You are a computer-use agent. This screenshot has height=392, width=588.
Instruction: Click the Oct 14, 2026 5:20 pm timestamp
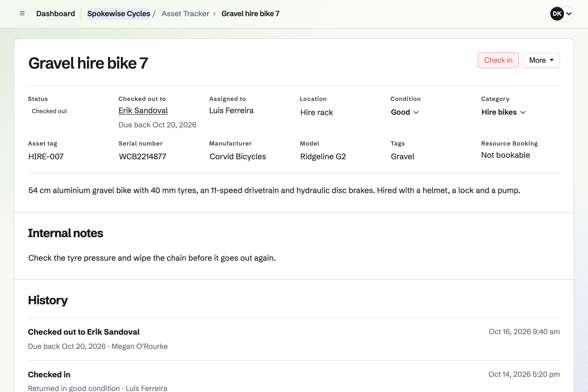[524, 374]
